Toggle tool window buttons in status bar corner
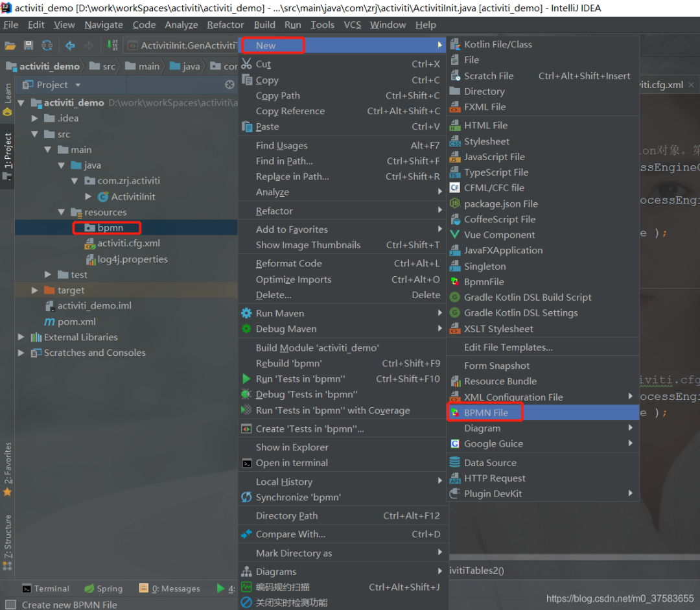This screenshot has height=610, width=700. (x=10, y=604)
